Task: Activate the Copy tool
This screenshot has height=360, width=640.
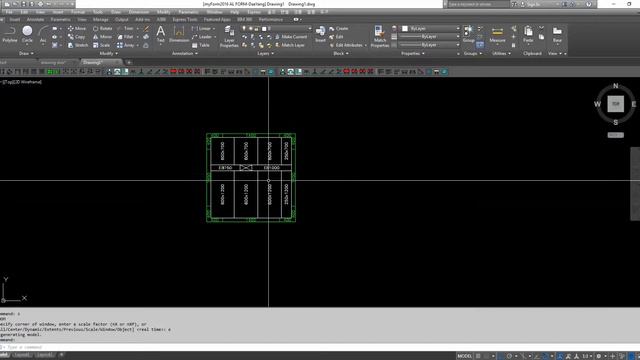Action: tap(77, 37)
